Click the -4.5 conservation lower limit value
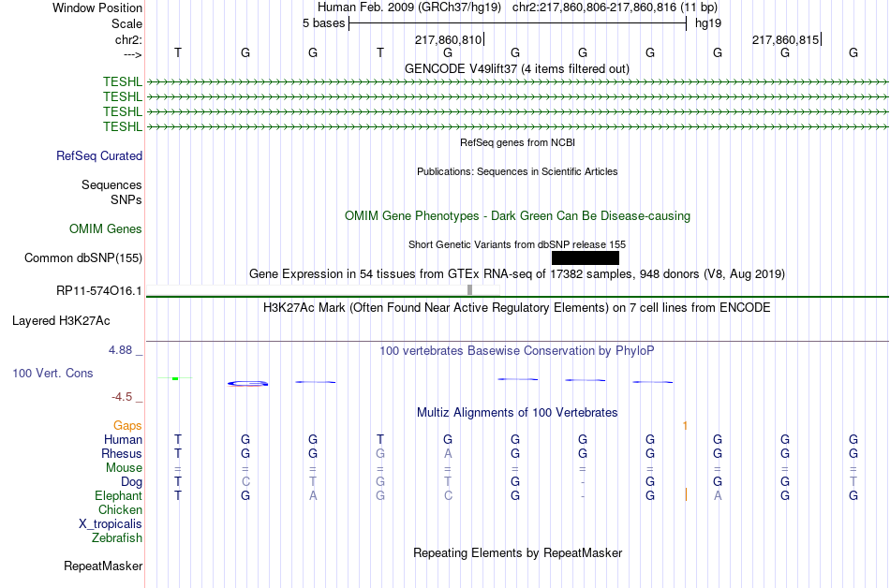Viewport: 890px width, 588px height. pos(122,396)
